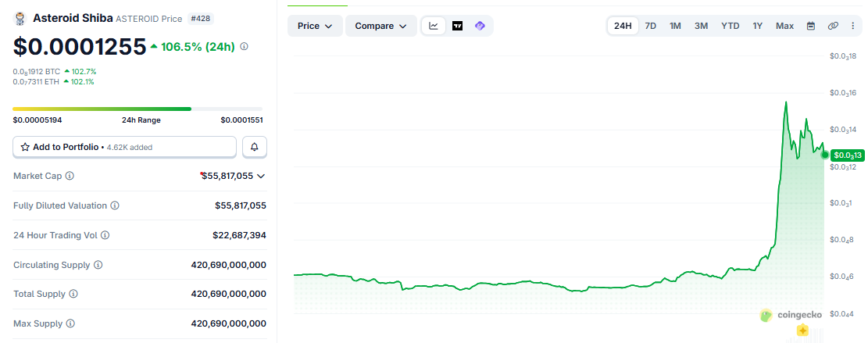Click the $0.0₄4 y-axis label

click(x=843, y=315)
